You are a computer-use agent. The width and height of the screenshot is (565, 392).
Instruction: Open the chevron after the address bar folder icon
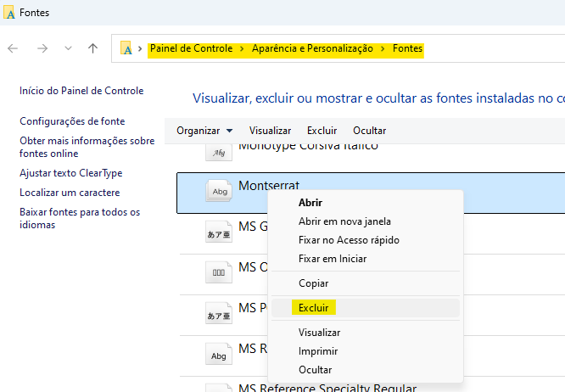click(140, 48)
